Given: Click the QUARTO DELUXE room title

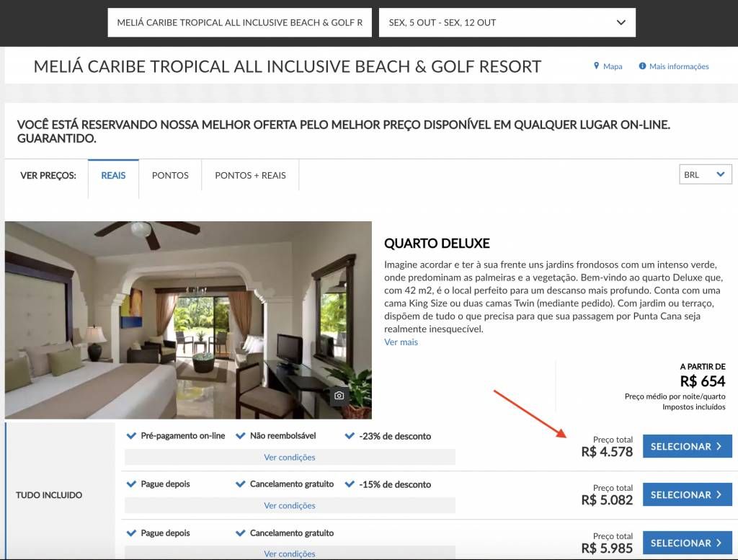Looking at the screenshot, I should [x=437, y=244].
